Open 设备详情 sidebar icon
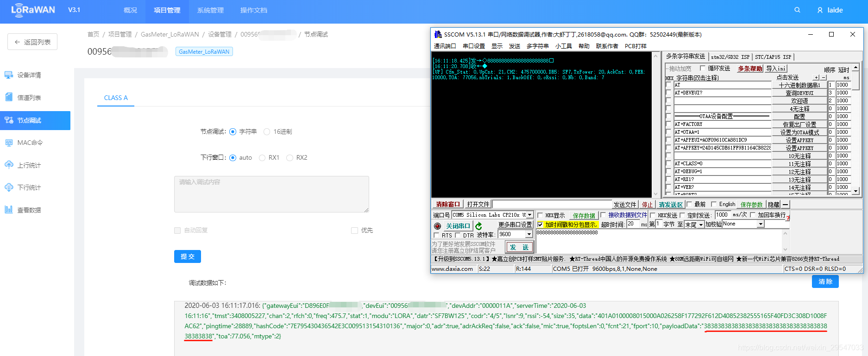Screen dimensions: 868x356 (x=9, y=75)
